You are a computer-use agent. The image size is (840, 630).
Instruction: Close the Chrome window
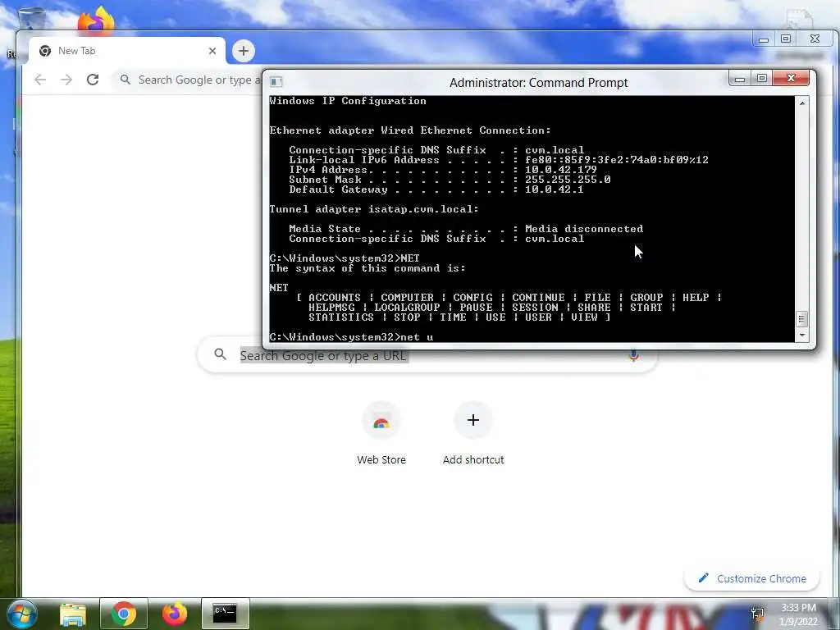pyautogui.click(x=815, y=39)
